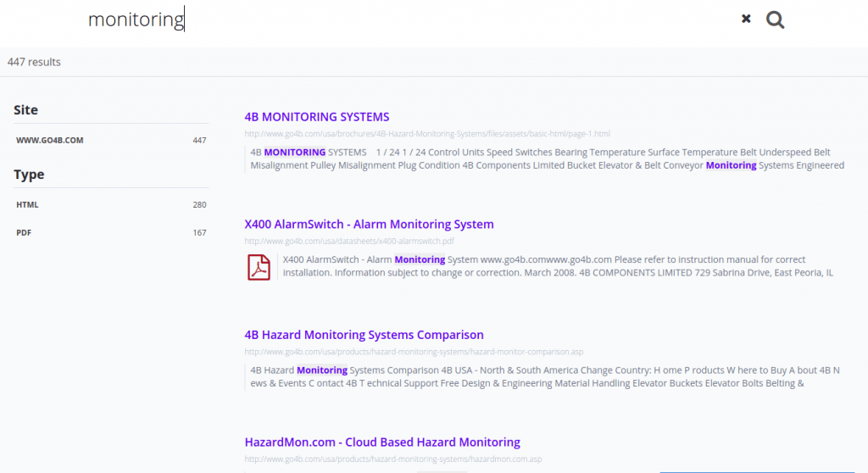Click the '447 results' count text
The image size is (868, 473).
(x=34, y=62)
